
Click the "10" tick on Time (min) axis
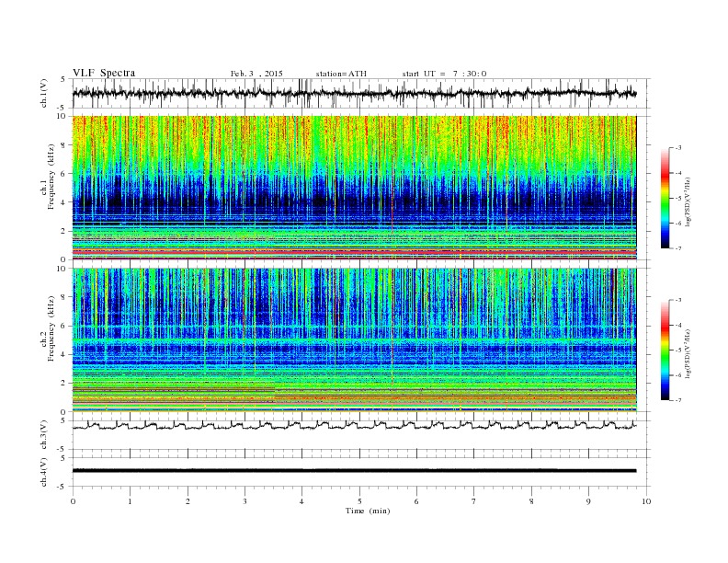click(x=646, y=501)
